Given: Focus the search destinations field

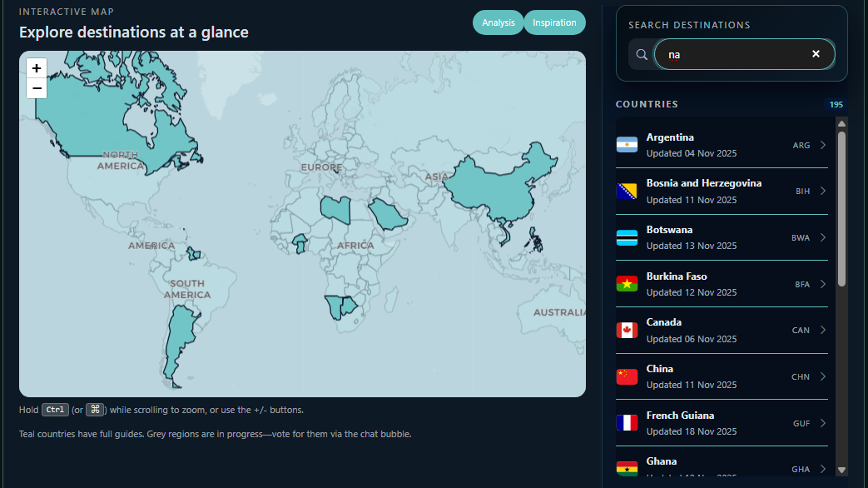Looking at the screenshot, I should point(745,54).
